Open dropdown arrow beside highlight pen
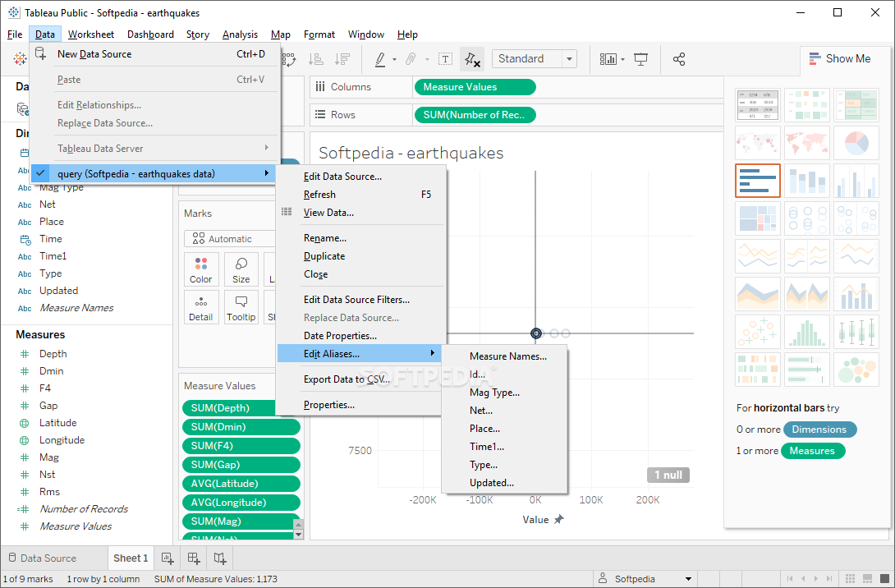The height and width of the screenshot is (588, 895). [x=394, y=59]
